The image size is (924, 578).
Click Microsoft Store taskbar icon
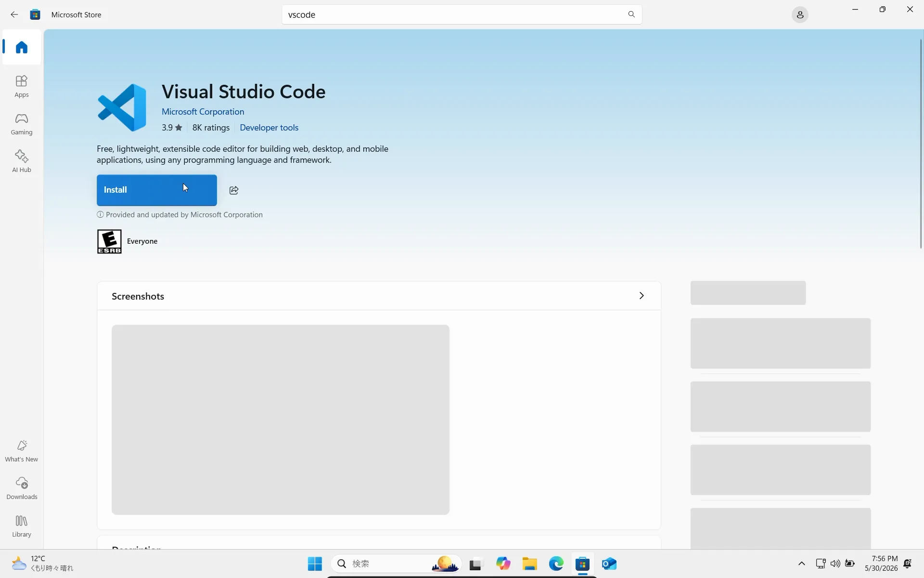click(x=582, y=564)
